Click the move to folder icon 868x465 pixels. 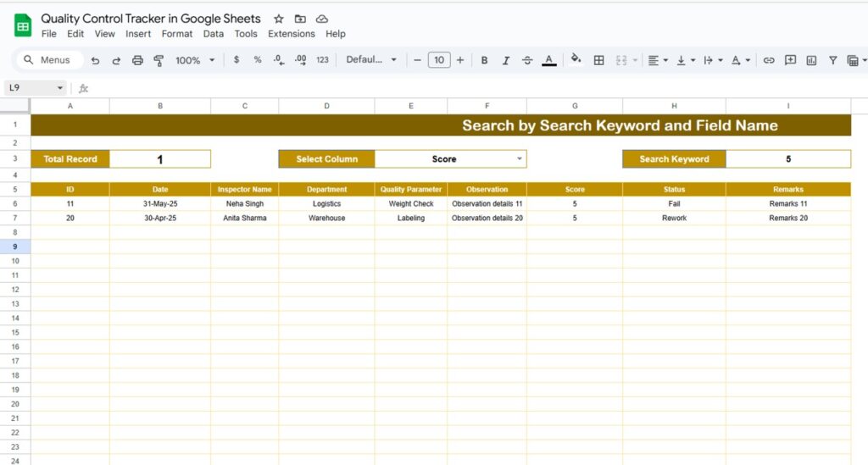300,19
